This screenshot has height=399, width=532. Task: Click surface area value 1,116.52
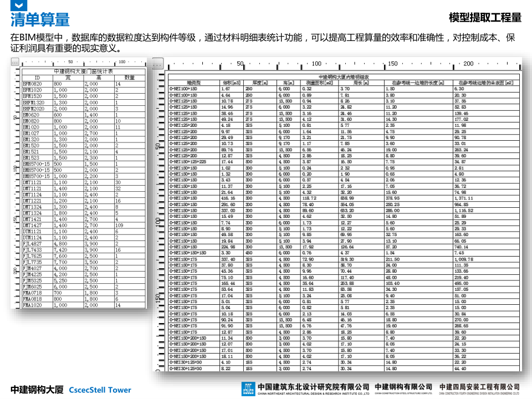464,211
